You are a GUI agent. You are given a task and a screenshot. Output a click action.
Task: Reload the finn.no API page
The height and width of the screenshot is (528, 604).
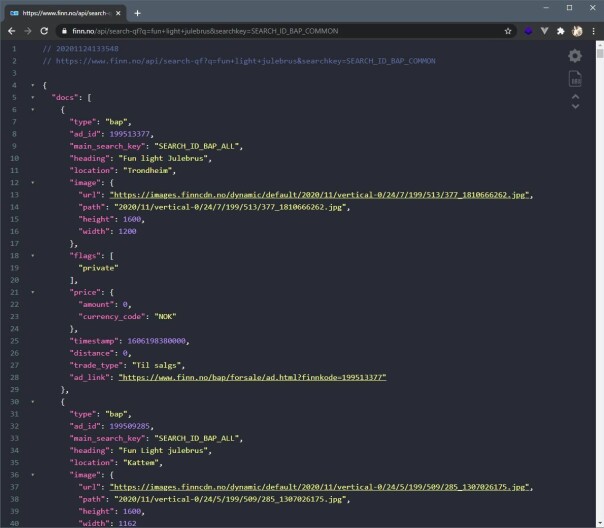pos(44,31)
